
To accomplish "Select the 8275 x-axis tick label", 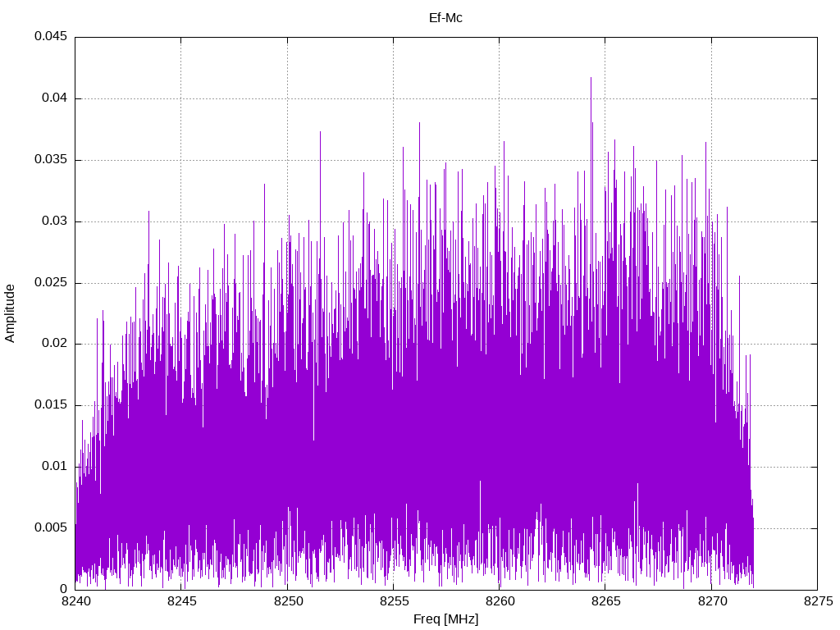I will point(818,601).
